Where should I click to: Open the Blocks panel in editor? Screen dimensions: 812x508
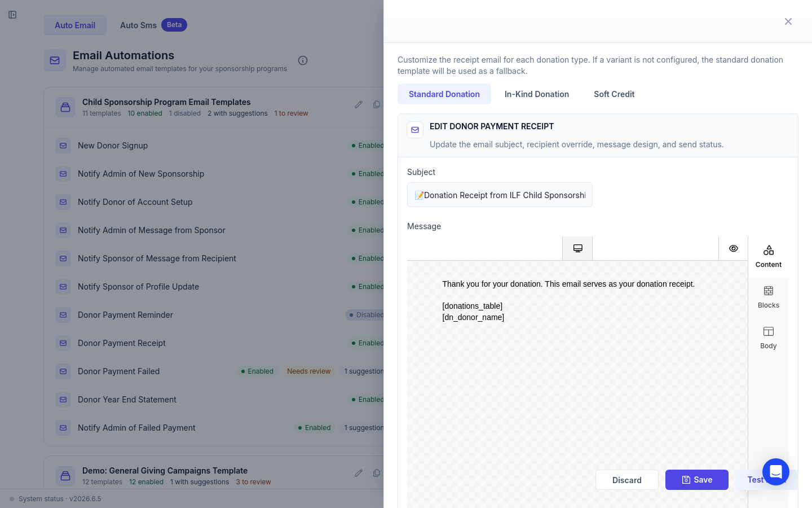[769, 297]
